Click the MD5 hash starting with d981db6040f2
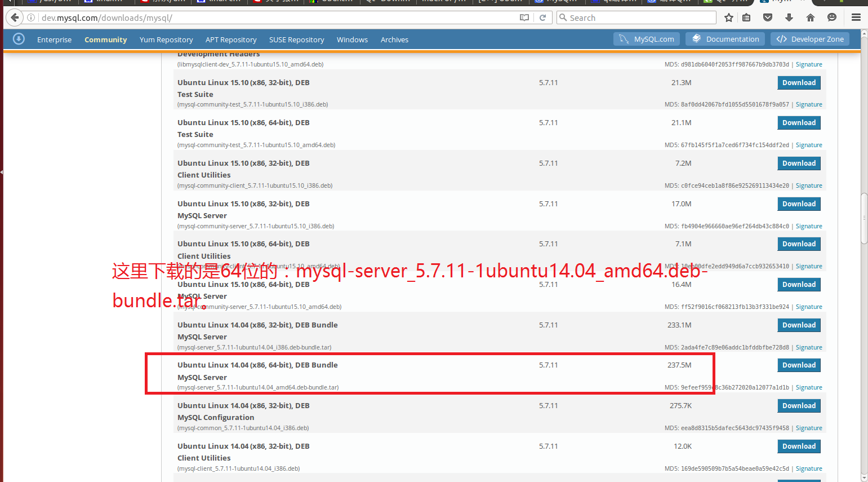 [735, 64]
